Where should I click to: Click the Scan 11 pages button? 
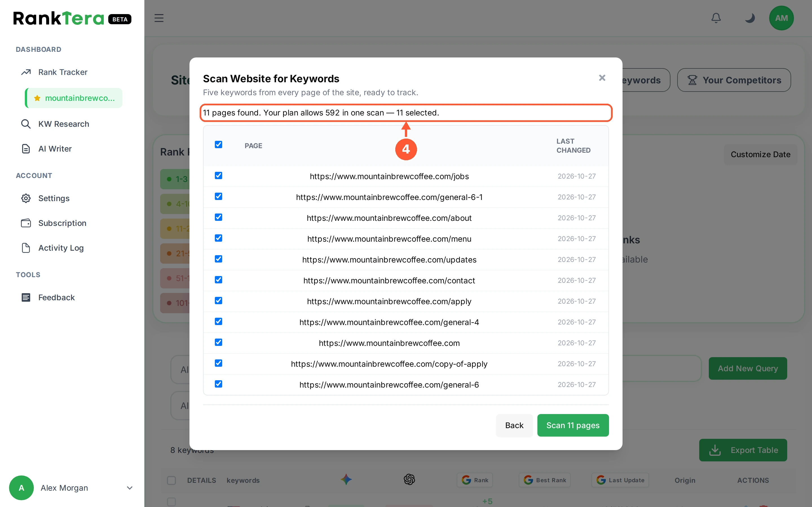click(573, 425)
